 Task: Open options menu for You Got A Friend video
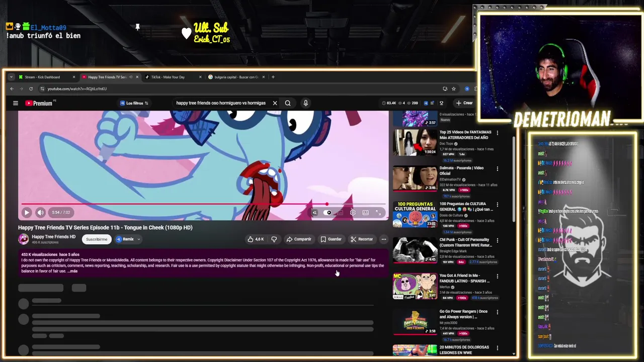pyautogui.click(x=498, y=276)
